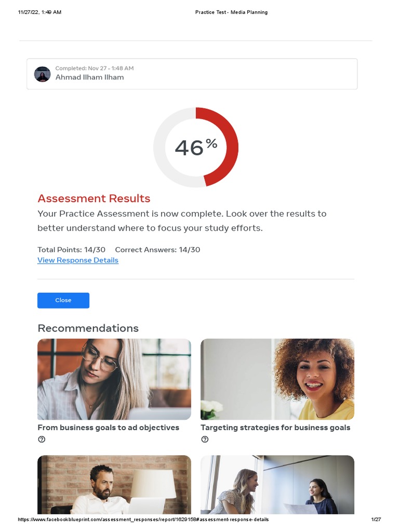Click the Assessment Results heading
This screenshot has width=399, height=532.
click(x=94, y=198)
